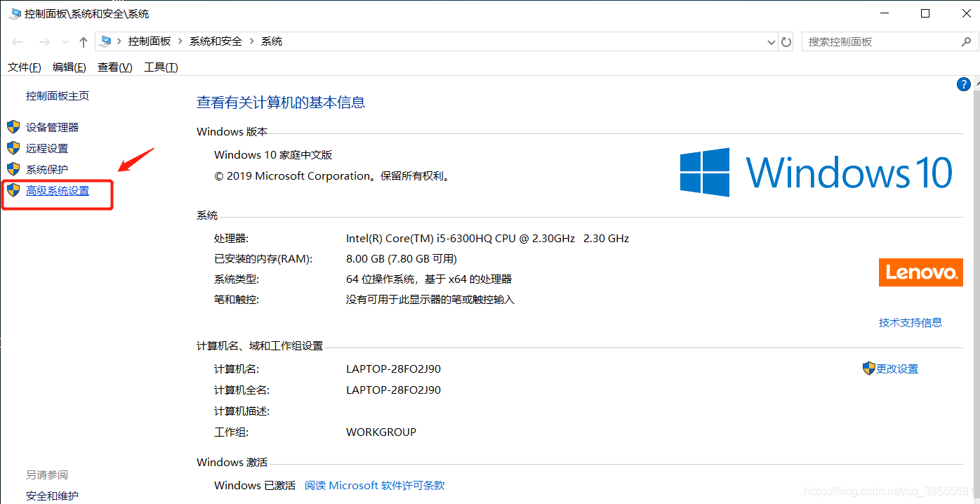The width and height of the screenshot is (980, 504).
Task: Click the Forward navigation arrow
Action: point(44,42)
